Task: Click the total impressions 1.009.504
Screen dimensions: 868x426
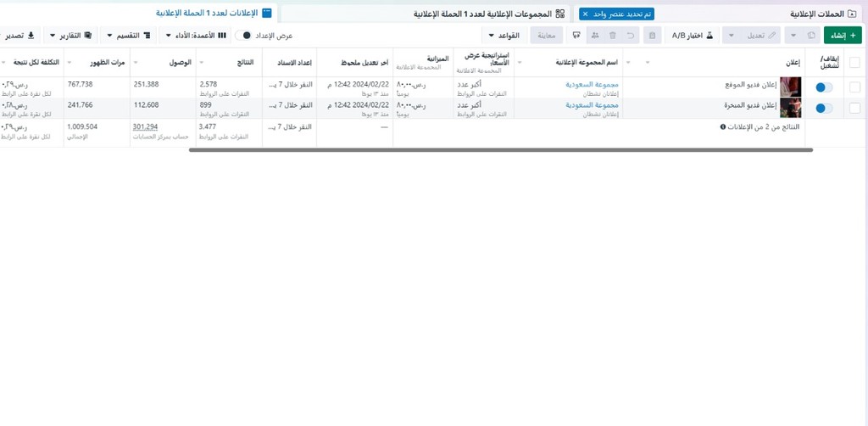Action: click(82, 126)
